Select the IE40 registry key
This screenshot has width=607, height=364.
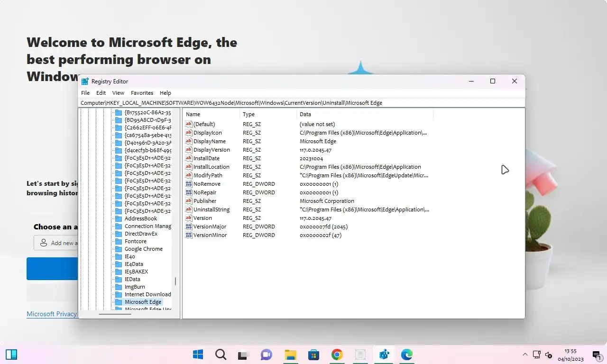click(130, 256)
